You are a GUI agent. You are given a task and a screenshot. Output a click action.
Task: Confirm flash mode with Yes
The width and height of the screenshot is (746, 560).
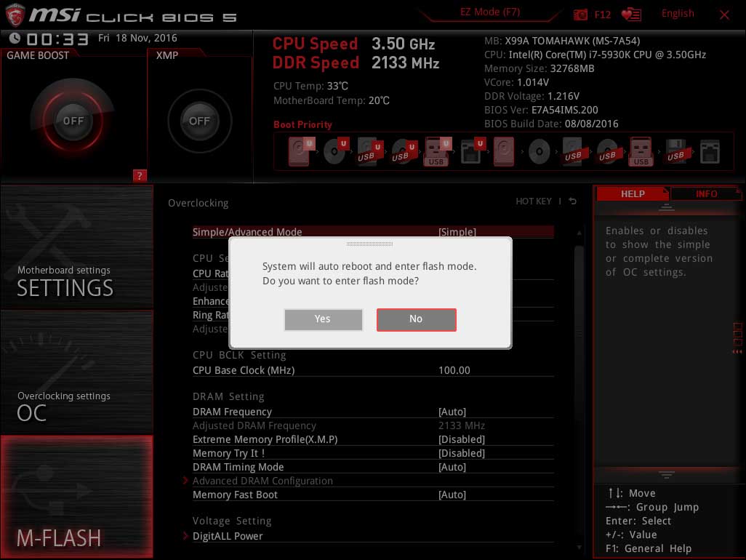[323, 319]
